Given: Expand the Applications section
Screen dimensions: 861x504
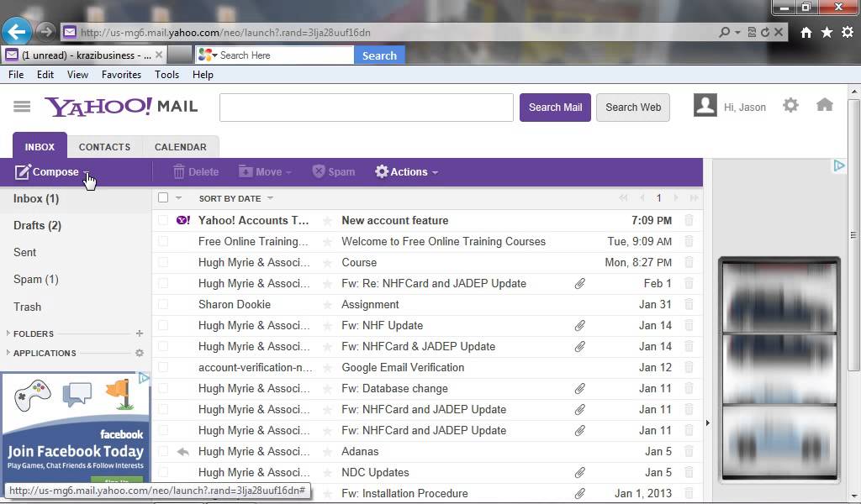Looking at the screenshot, I should (8, 353).
